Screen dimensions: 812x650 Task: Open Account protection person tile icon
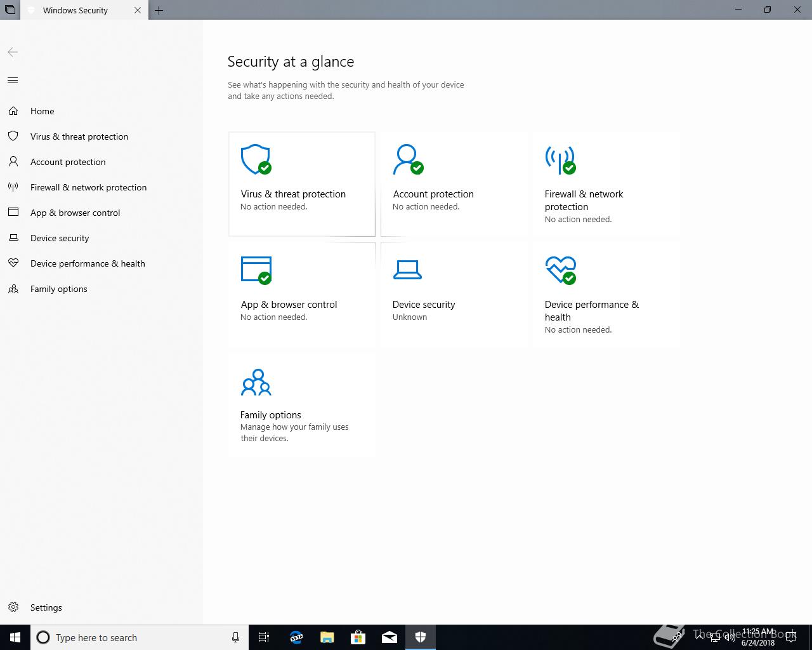pyautogui.click(x=407, y=159)
